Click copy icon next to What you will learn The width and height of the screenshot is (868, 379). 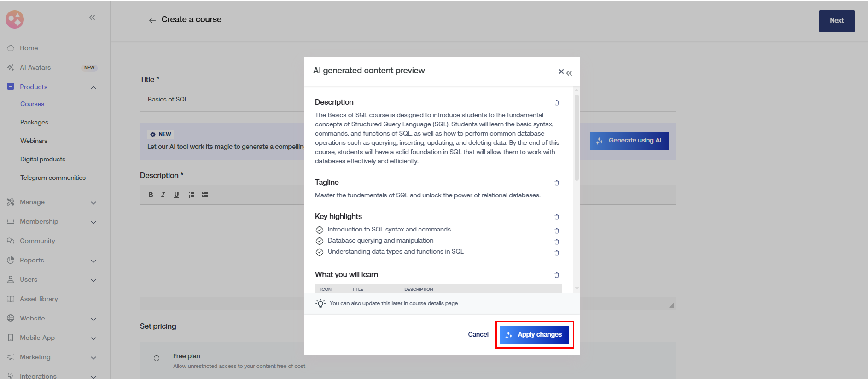tap(556, 275)
